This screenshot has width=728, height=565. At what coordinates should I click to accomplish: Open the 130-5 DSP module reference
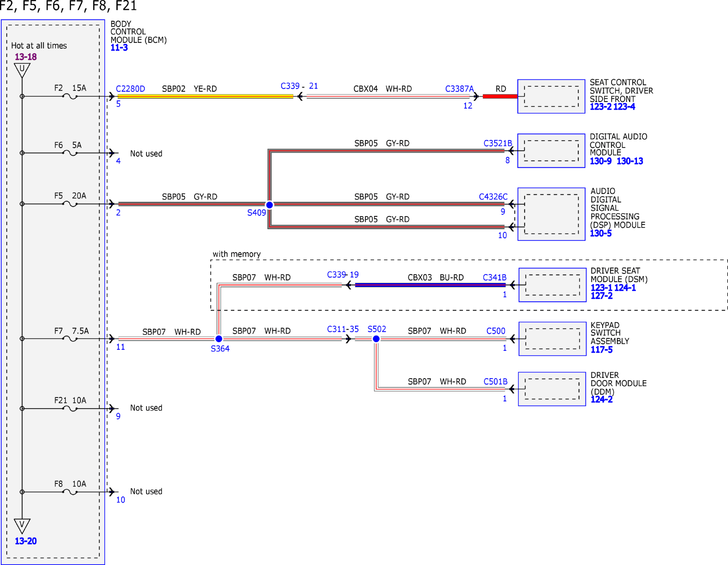(x=601, y=233)
